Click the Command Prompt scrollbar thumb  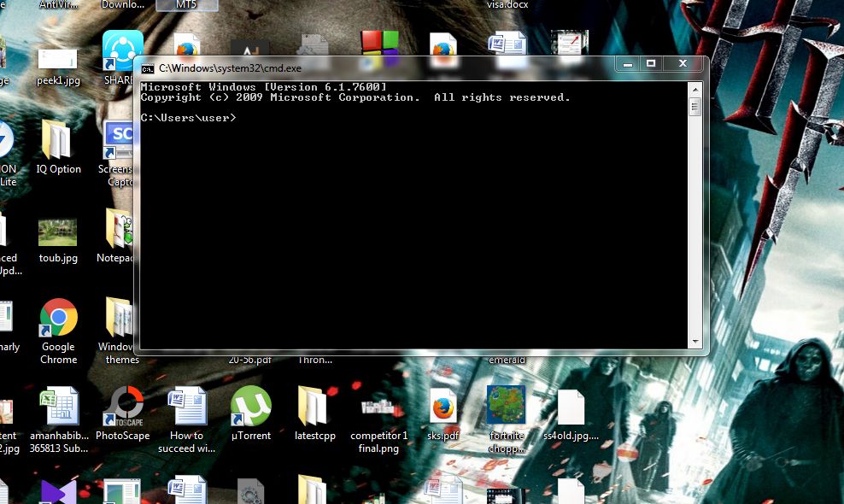[695, 107]
